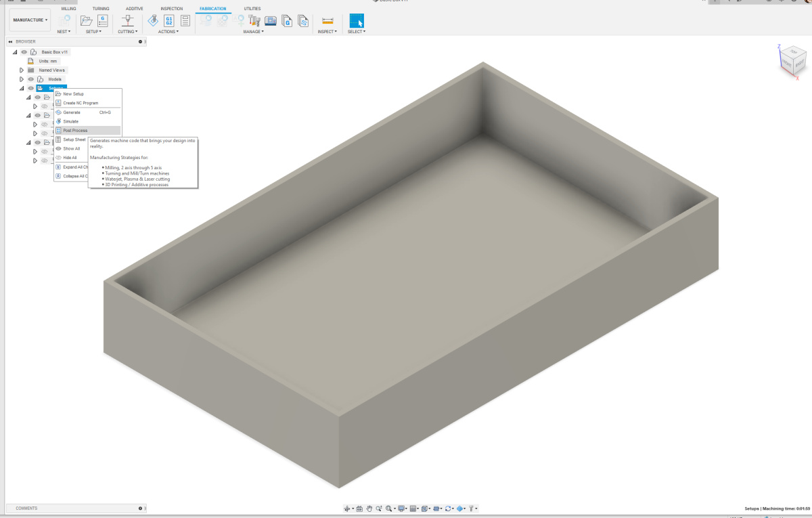Expand the Named Views tree node
The image size is (812, 518).
[x=22, y=70]
